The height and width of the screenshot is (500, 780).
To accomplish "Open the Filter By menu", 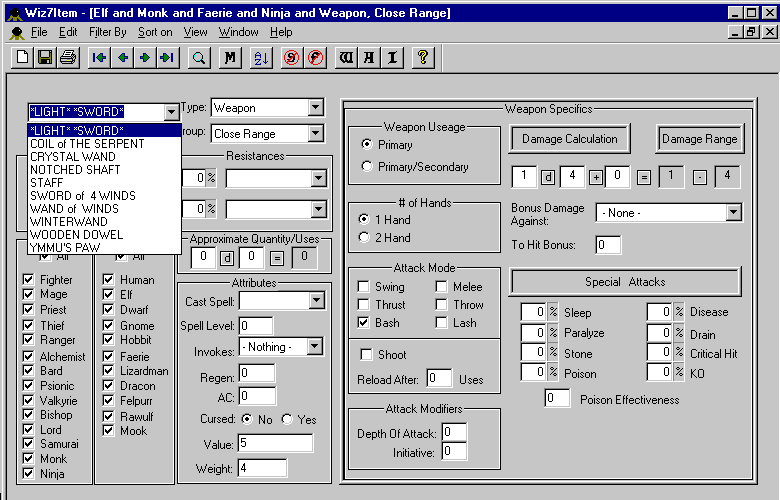I will 107,32.
